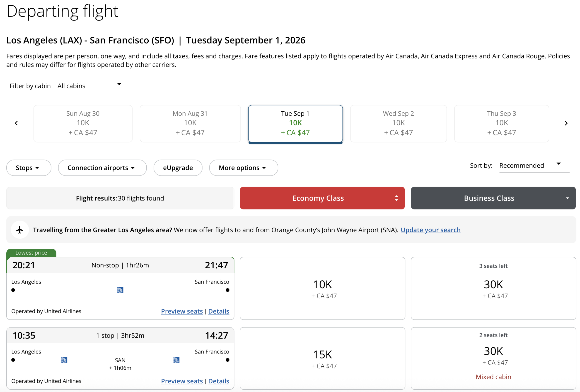Go to next dates with right chevron
Image resolution: width=580 pixels, height=392 pixels.
click(x=566, y=123)
